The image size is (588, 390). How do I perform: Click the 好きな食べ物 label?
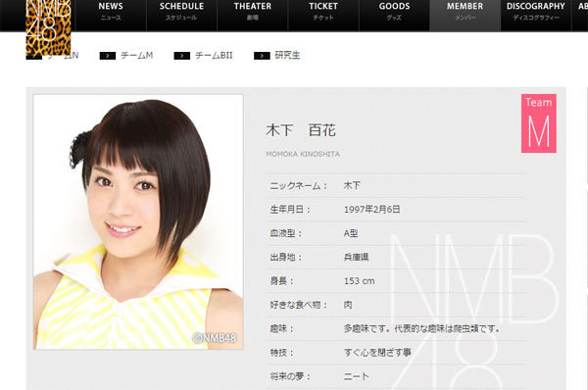click(299, 305)
